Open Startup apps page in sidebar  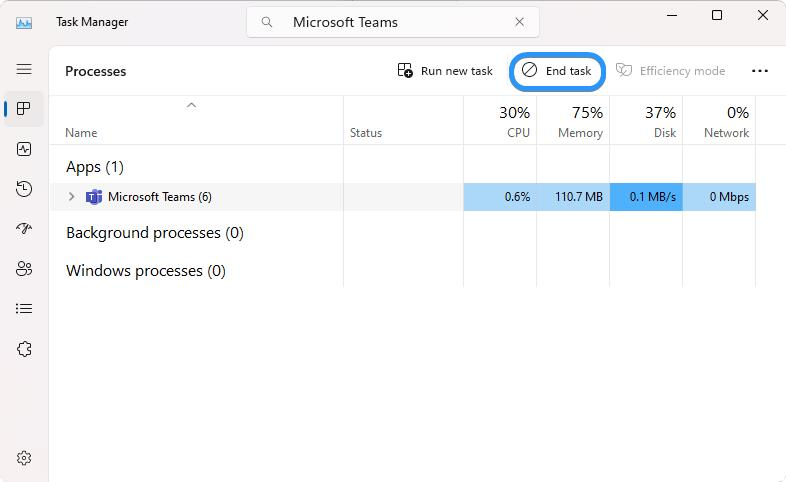24,229
